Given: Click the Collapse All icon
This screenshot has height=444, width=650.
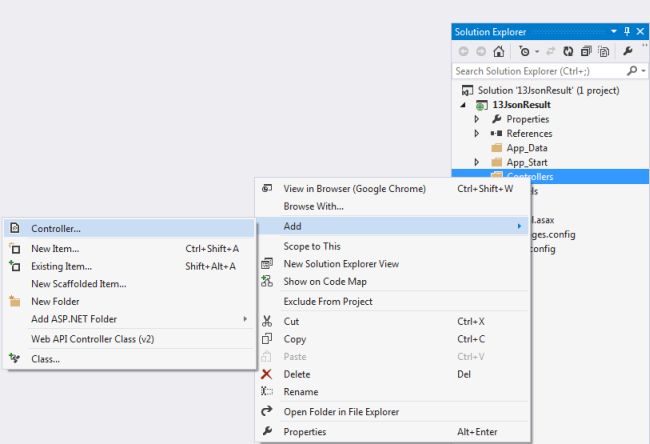Looking at the screenshot, I should (x=586, y=51).
